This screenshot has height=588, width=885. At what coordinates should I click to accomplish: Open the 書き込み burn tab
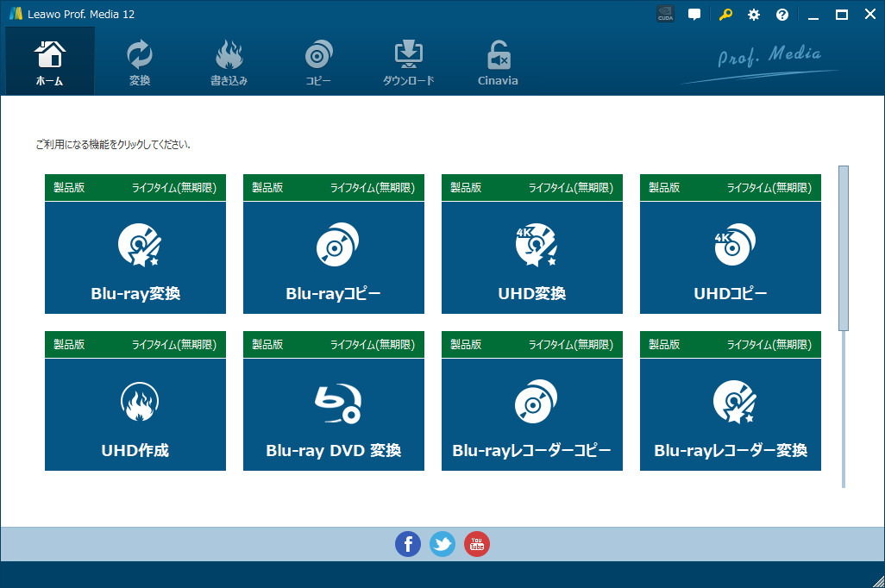(x=229, y=62)
